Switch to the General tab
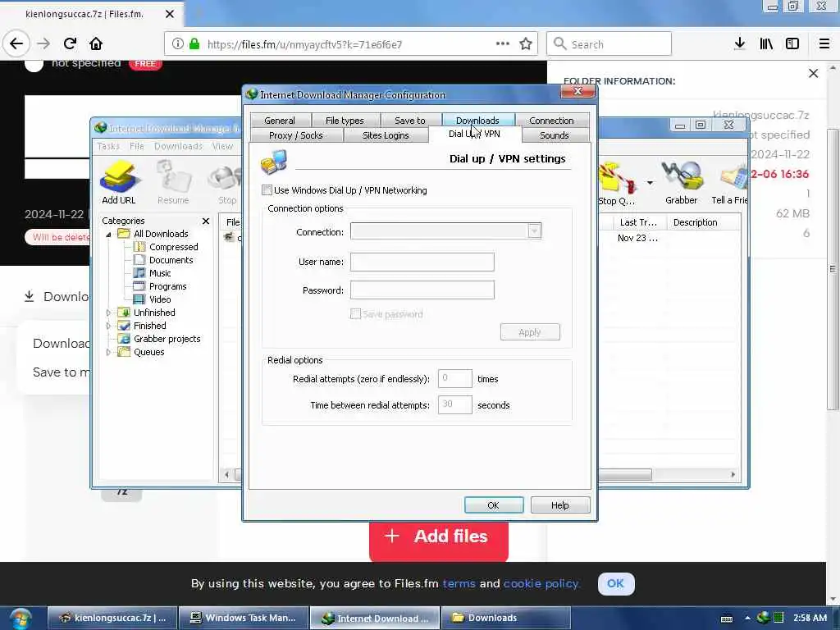This screenshot has height=630, width=840. [x=280, y=121]
